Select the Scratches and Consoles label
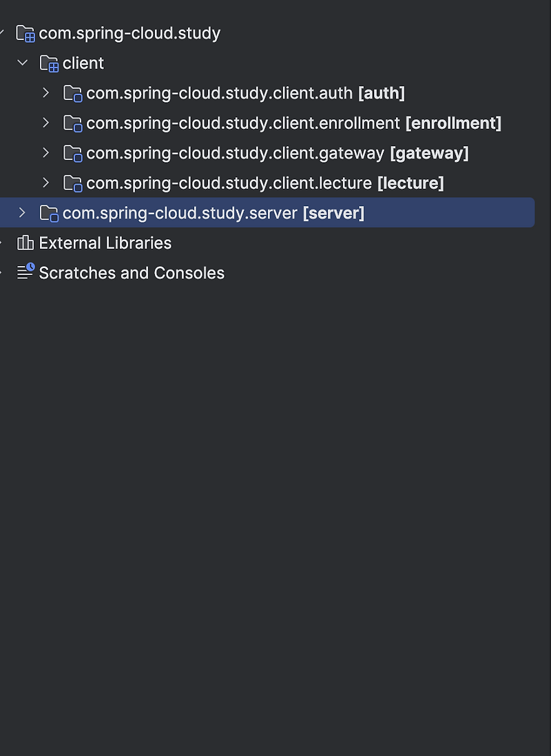Screen dimensions: 551x756 pyautogui.click(x=132, y=273)
